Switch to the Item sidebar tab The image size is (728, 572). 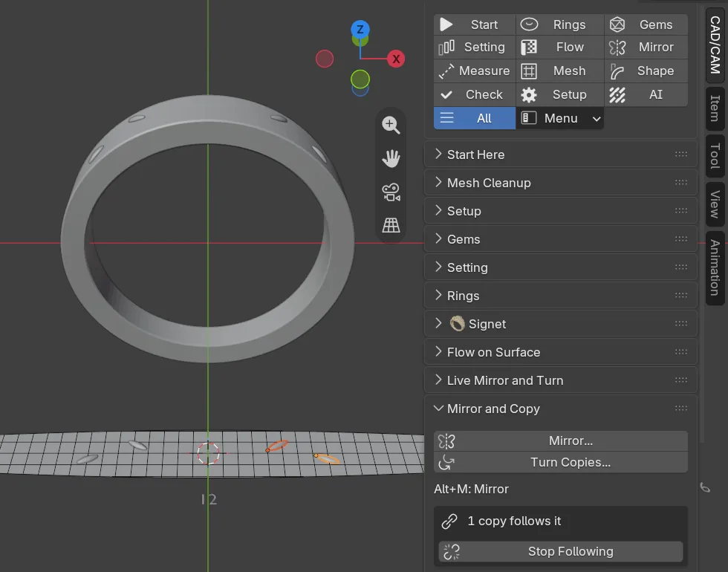715,108
